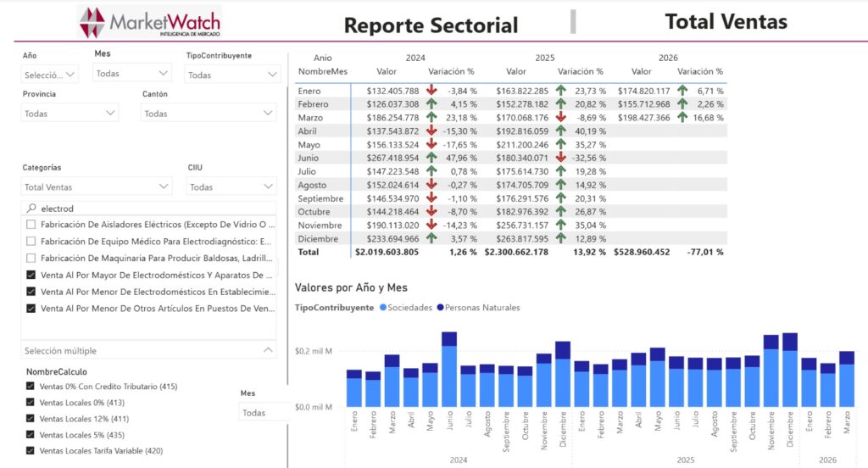Screen dimensions: 868x468
Task: Open the TipoContribuyente dropdown
Action: point(232,75)
